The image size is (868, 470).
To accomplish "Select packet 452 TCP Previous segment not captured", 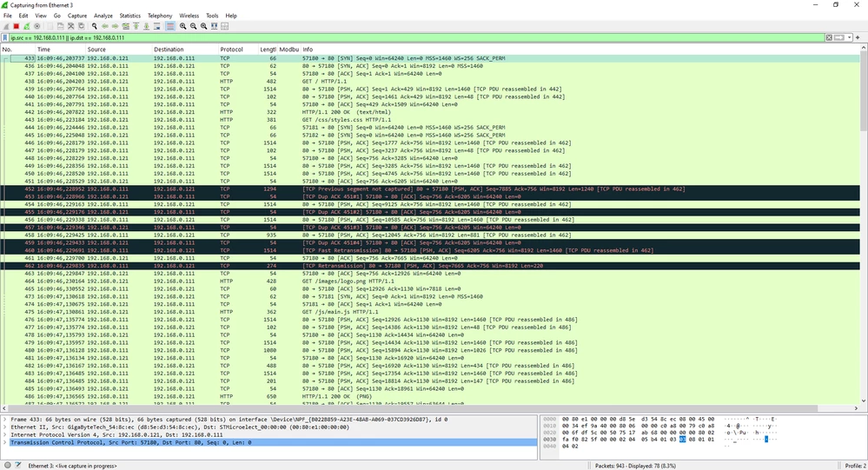I will click(430, 189).
